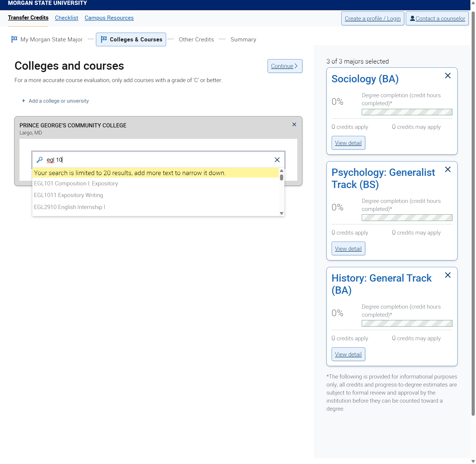Open the Transfer Credits tab
The height and width of the screenshot is (464, 476).
pyautogui.click(x=28, y=18)
